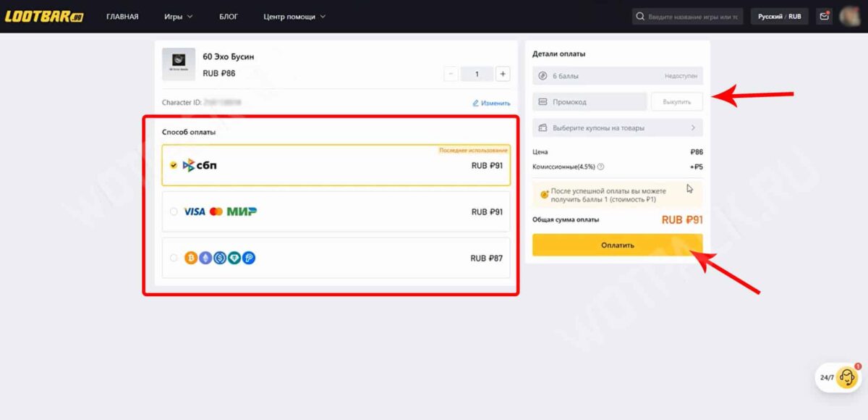Select the СБП payment method
The height and width of the screenshot is (420, 868).
point(336,165)
